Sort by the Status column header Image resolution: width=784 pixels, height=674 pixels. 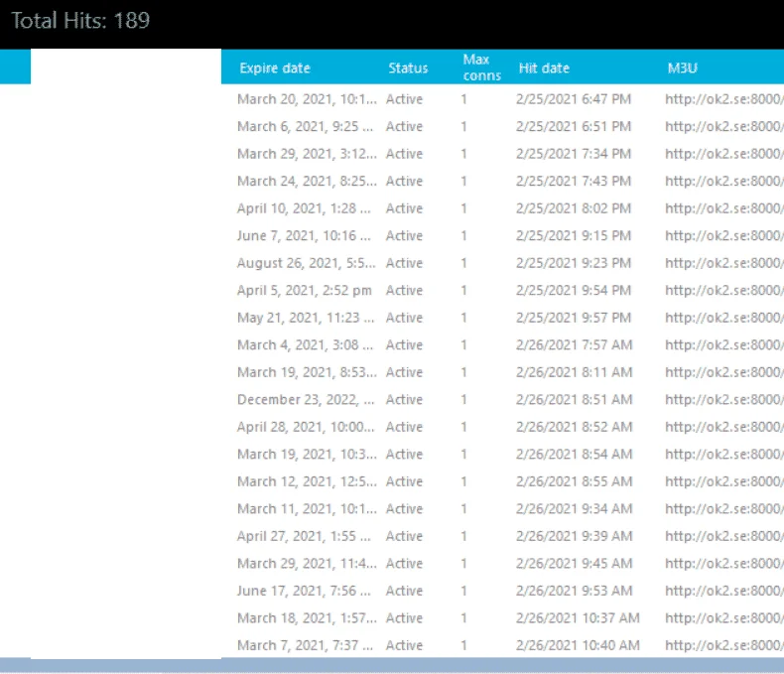point(408,68)
